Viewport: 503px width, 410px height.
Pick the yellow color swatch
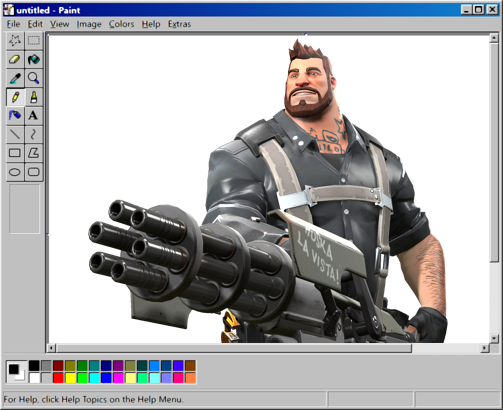point(70,378)
